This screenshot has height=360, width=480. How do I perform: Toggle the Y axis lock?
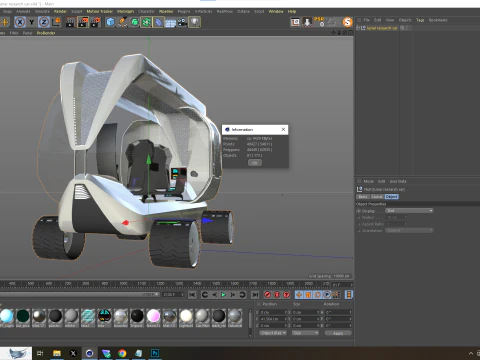[32, 22]
